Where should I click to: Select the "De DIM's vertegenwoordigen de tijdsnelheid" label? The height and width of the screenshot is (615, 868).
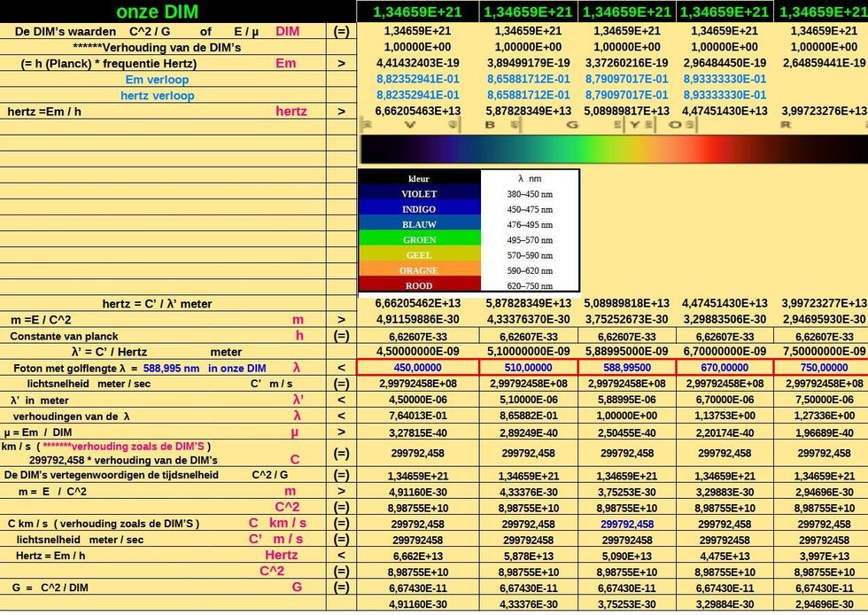[x=112, y=475]
